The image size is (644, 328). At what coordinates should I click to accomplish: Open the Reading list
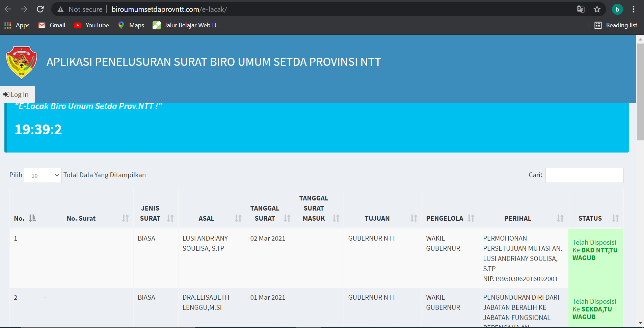point(616,25)
